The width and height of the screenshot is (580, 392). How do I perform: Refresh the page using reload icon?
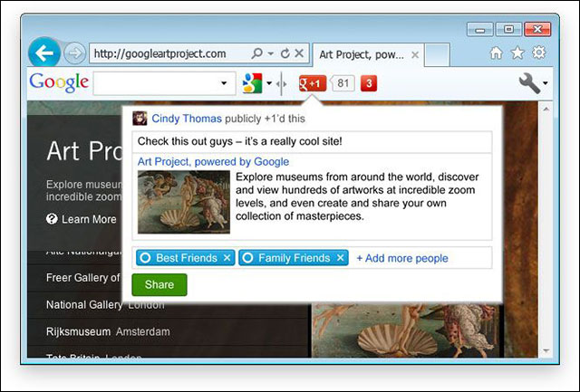click(285, 53)
